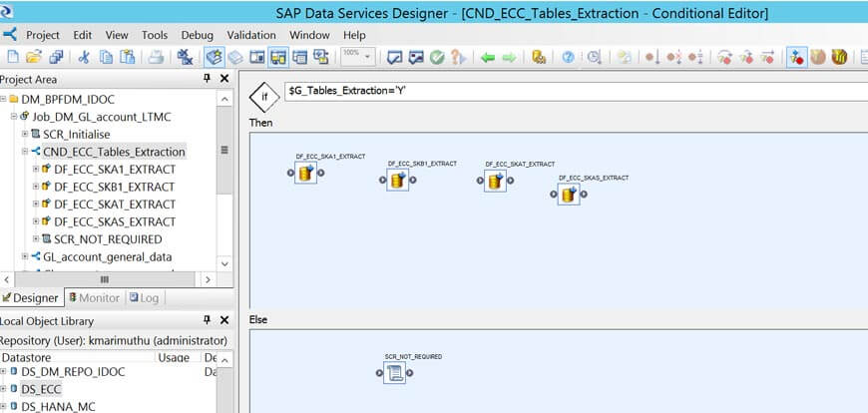Image resolution: width=868 pixels, height=413 pixels.
Task: Collapse the DM_BPFDM_IDOC project node
Action: (3, 99)
